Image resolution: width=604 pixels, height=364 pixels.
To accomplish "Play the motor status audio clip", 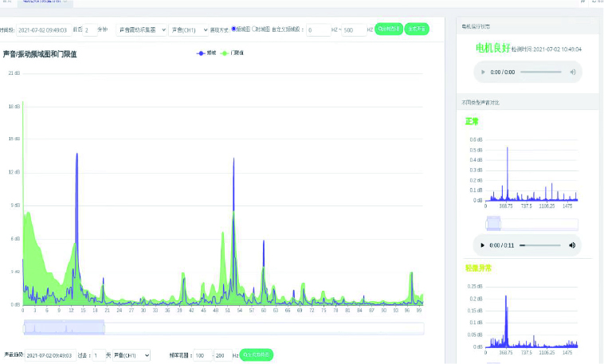I will coord(482,72).
